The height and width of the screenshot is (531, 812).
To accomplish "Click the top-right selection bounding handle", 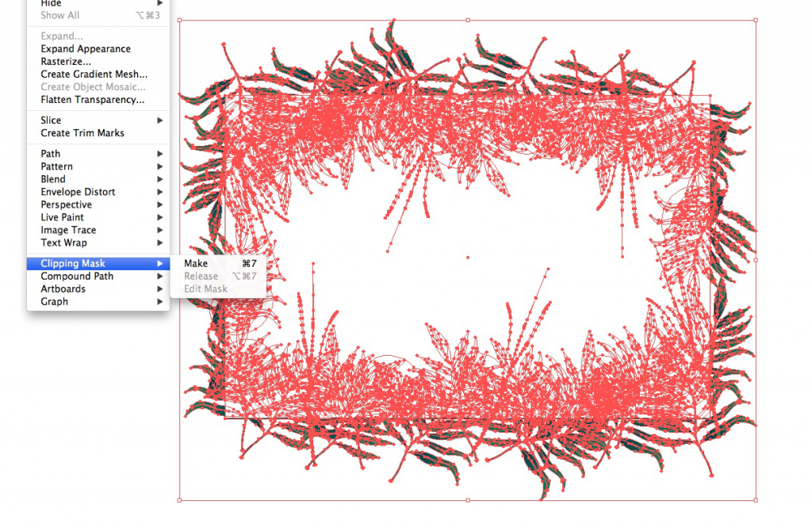I will (756, 20).
